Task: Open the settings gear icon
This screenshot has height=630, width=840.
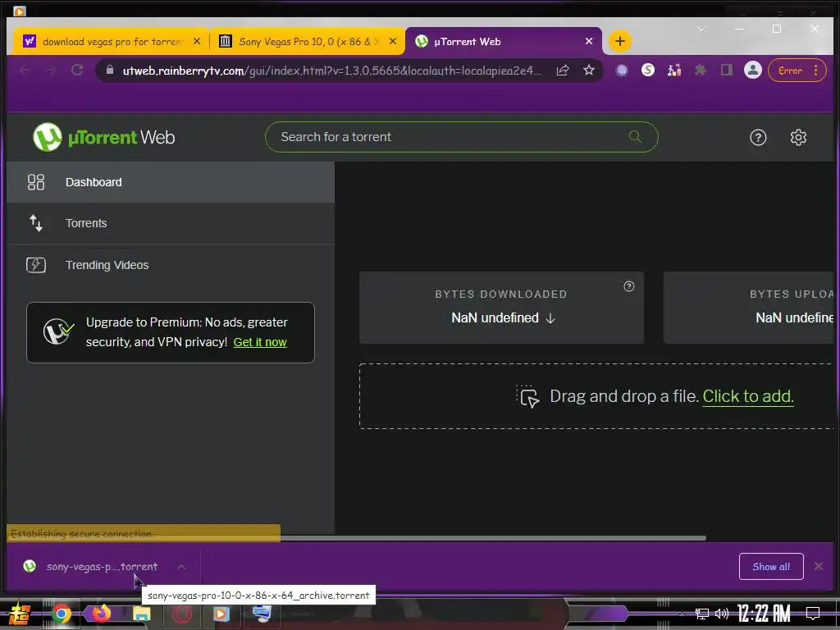Action: 798,138
